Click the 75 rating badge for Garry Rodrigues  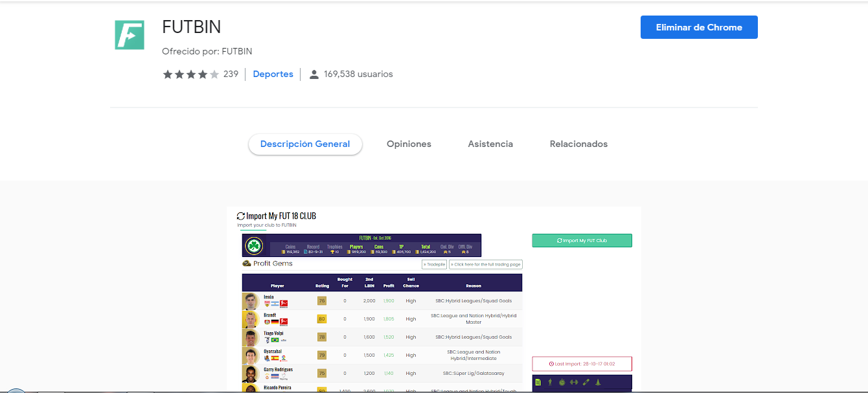coord(322,373)
